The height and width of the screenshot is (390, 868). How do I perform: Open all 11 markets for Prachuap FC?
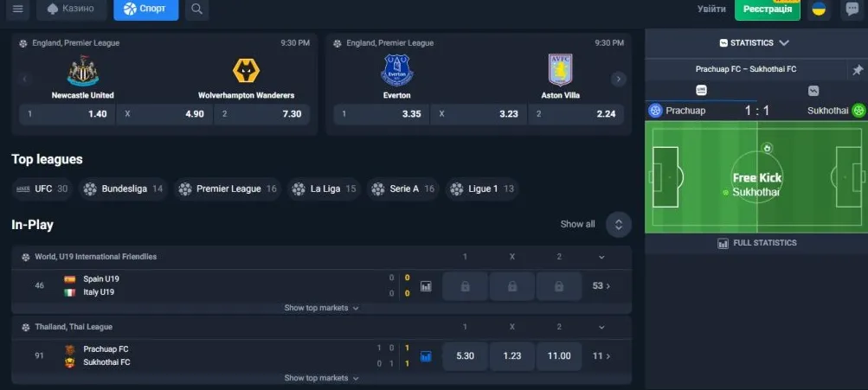coord(601,356)
